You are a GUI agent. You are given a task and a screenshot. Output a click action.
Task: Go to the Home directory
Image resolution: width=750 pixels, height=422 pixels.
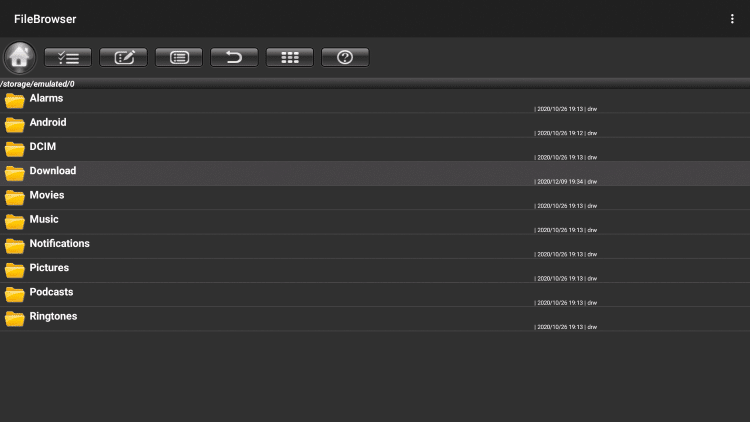coord(20,57)
